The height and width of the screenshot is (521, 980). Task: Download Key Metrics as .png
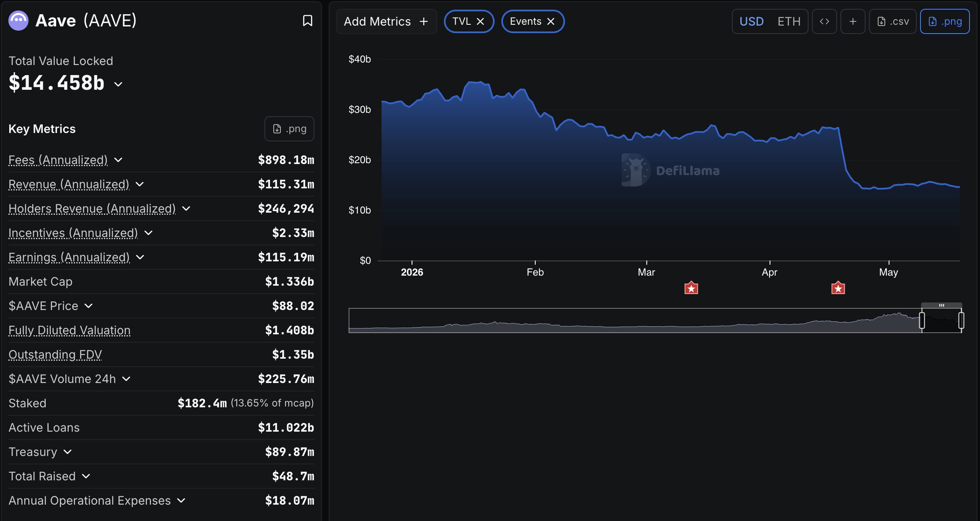(289, 129)
